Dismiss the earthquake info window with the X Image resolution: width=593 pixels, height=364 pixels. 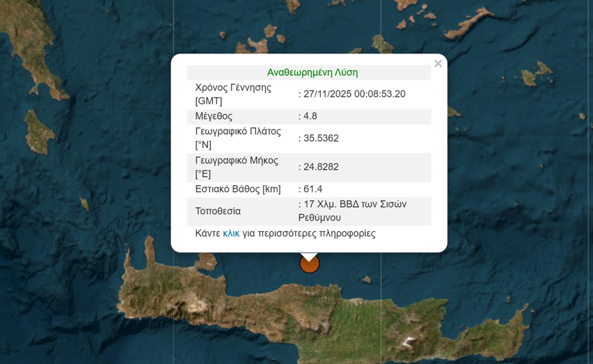(x=438, y=63)
